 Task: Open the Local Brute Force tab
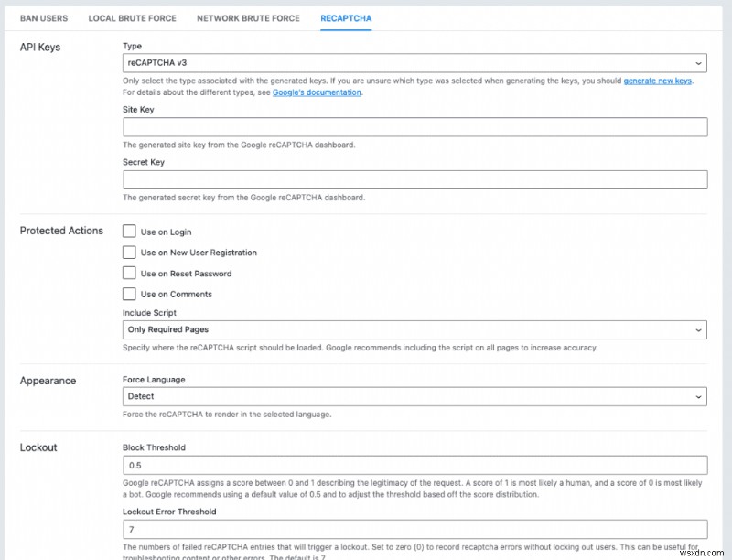click(132, 18)
